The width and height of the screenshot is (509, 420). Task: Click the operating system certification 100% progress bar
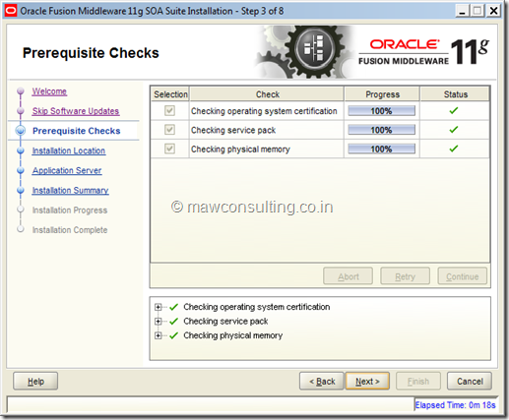(x=381, y=111)
